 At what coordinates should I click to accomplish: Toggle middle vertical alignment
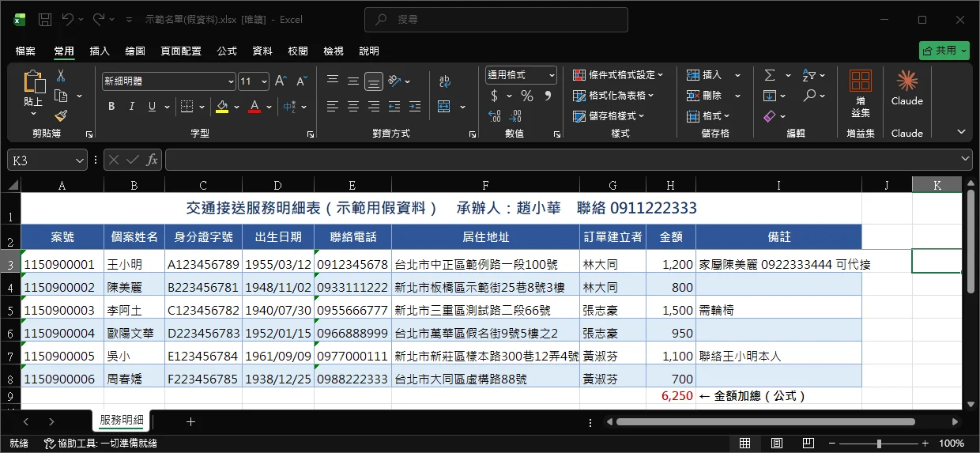point(353,81)
